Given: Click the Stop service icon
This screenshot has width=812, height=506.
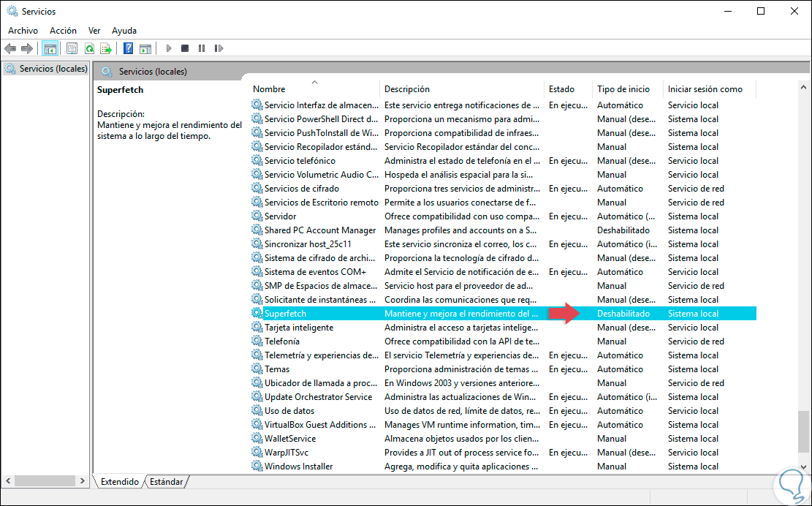Looking at the screenshot, I should point(185,48).
